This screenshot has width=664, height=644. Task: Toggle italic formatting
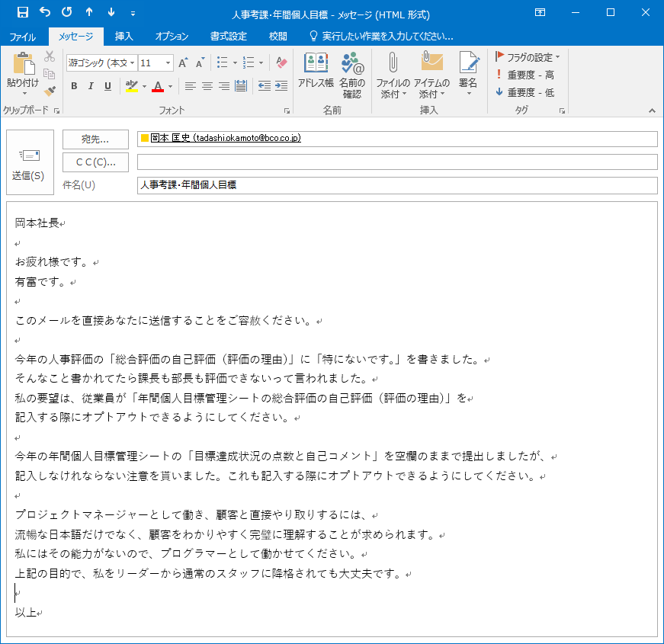point(90,86)
